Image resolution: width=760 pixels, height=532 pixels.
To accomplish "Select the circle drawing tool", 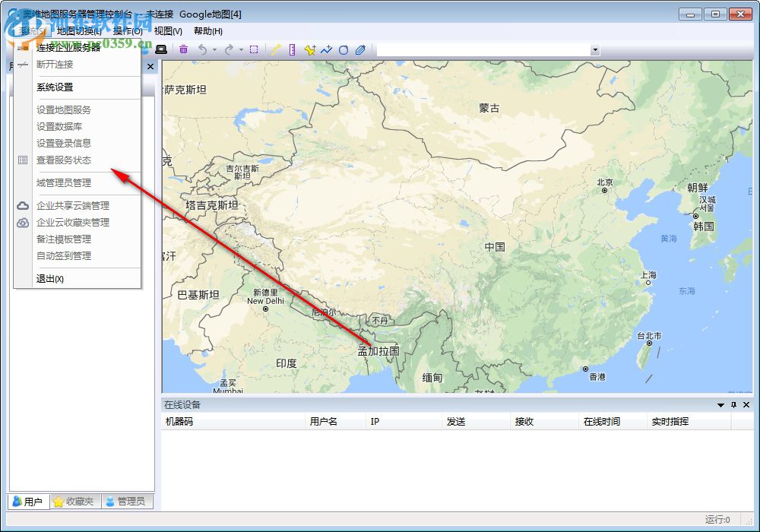I will click(x=344, y=49).
